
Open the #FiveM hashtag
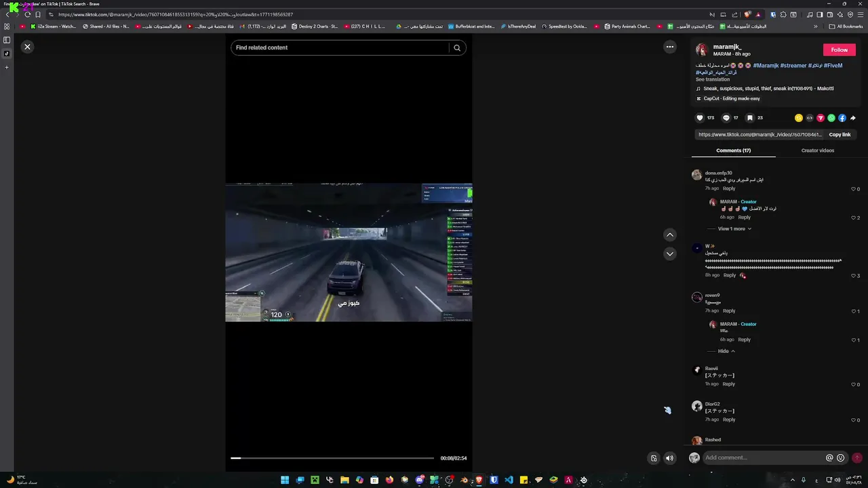pos(833,66)
